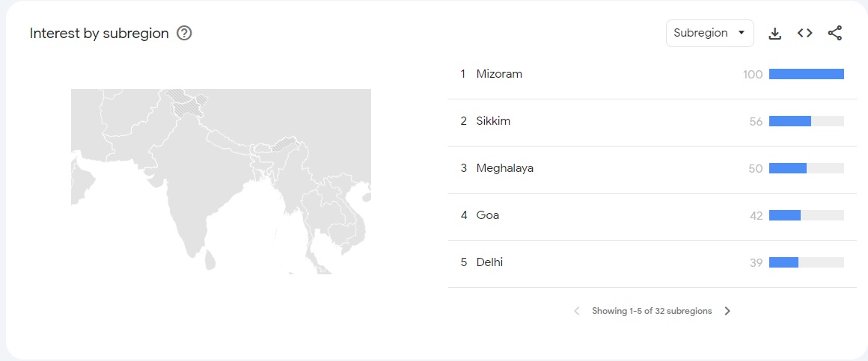Download the subregion data as CSV

(x=775, y=33)
